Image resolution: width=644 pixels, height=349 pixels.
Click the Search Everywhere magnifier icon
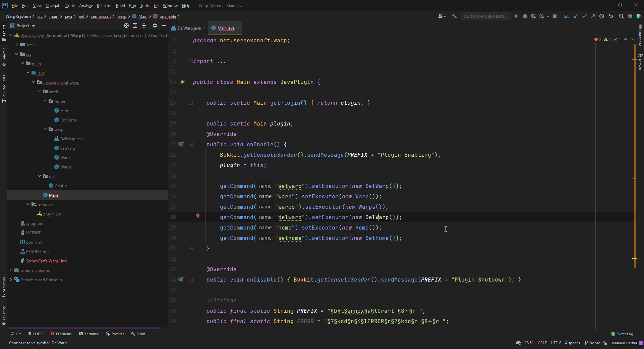[x=621, y=16]
